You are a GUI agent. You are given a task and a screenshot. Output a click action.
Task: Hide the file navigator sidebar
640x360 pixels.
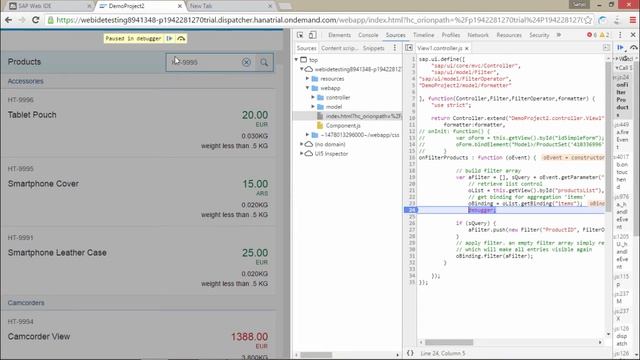[x=409, y=48]
